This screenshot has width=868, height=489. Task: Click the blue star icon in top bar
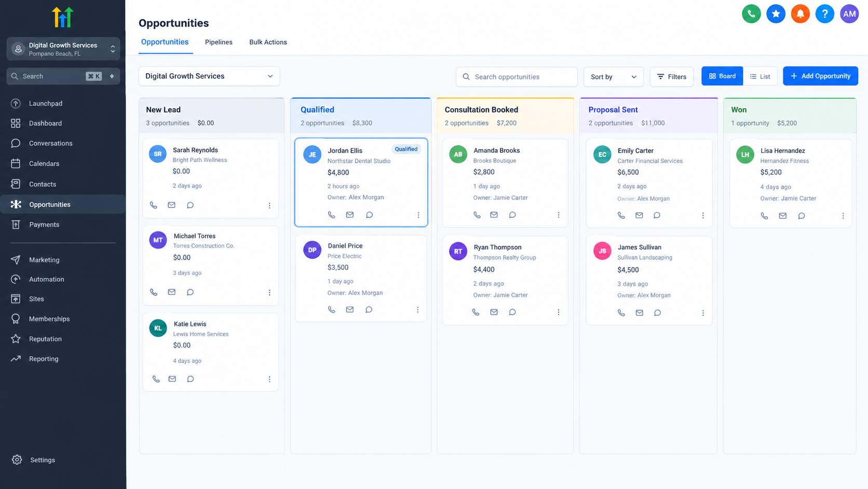[x=776, y=14]
